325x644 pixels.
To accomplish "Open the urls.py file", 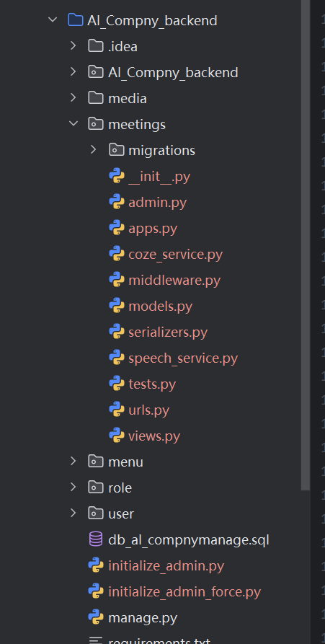I will (149, 410).
